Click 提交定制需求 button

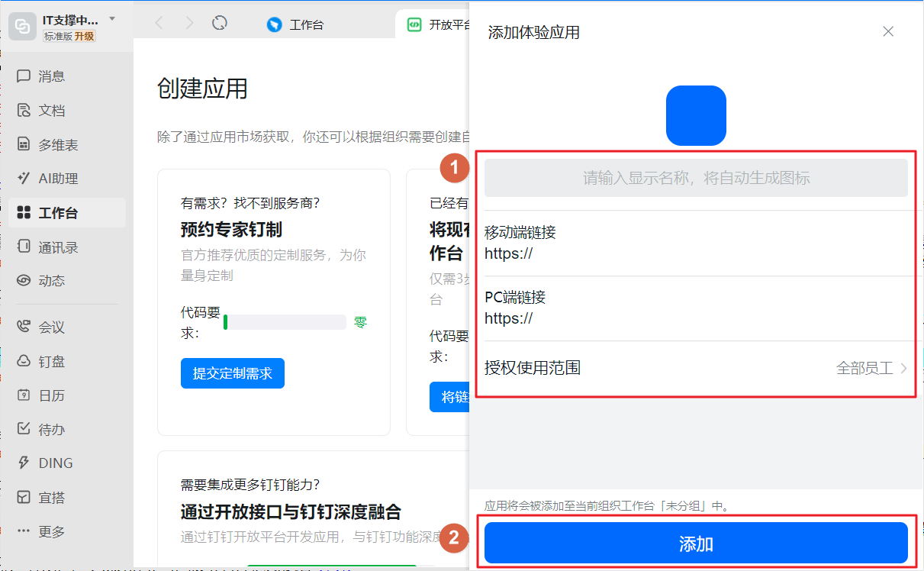point(233,373)
